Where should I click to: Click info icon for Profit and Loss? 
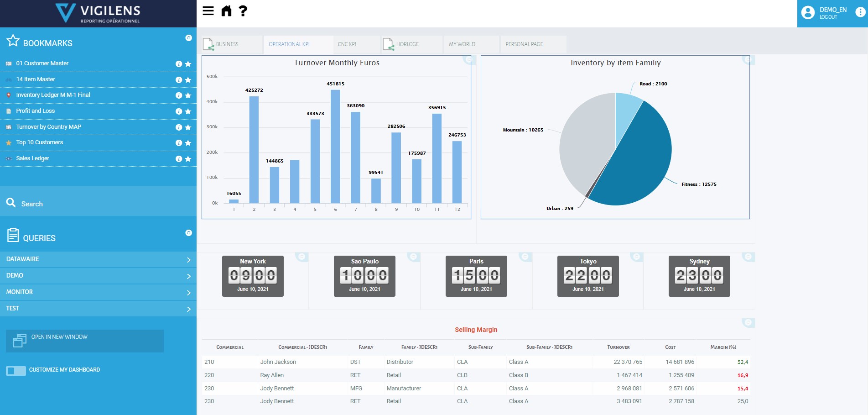[179, 111]
